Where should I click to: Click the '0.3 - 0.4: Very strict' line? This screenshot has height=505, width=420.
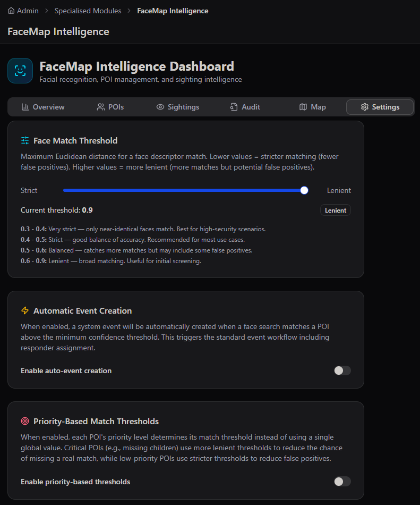pyautogui.click(x=143, y=229)
